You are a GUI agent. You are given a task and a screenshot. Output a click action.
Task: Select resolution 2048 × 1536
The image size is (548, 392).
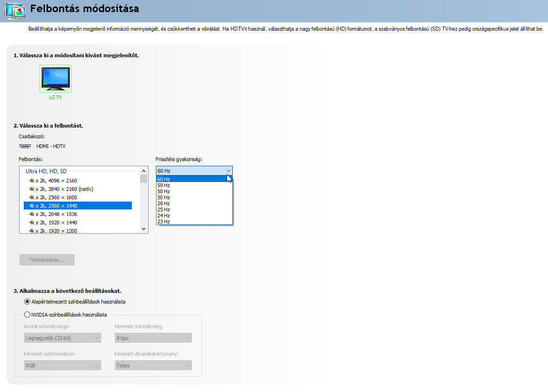pos(78,214)
